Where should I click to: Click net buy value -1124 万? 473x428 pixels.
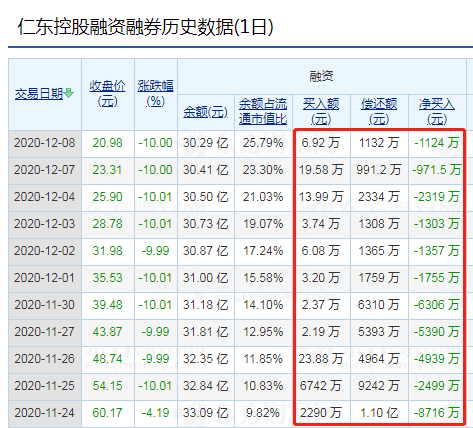[437, 143]
